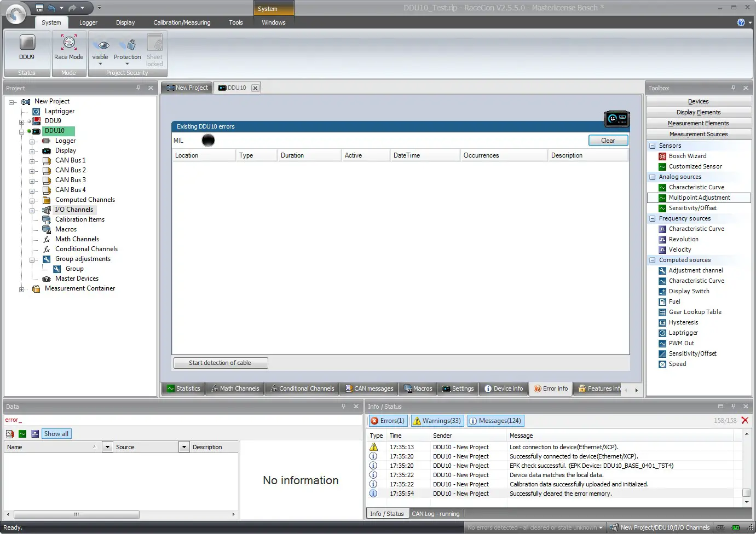
Task: Select the Measurement Container icon
Action: (x=36, y=289)
